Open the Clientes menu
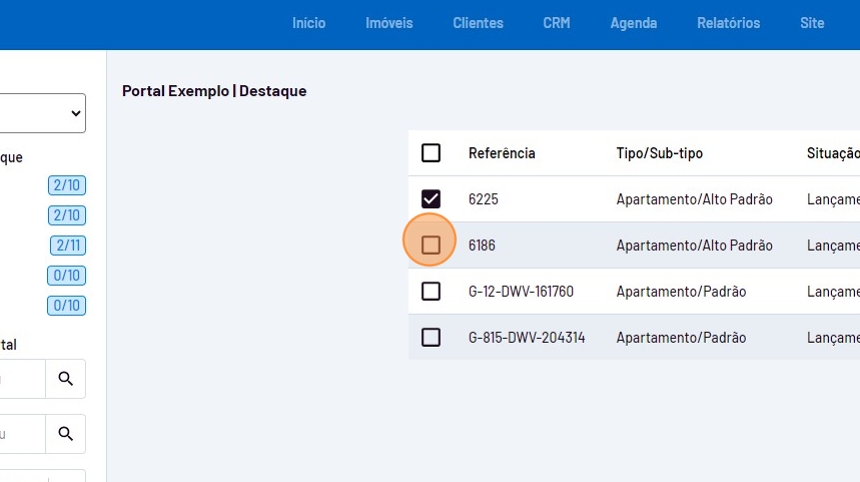Screen dimensions: 860x482 (478, 23)
